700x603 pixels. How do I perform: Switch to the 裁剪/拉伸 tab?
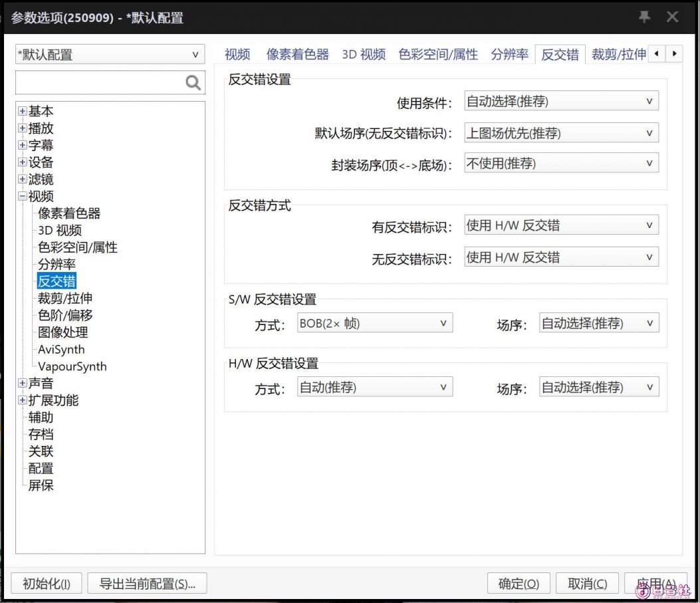click(x=619, y=53)
